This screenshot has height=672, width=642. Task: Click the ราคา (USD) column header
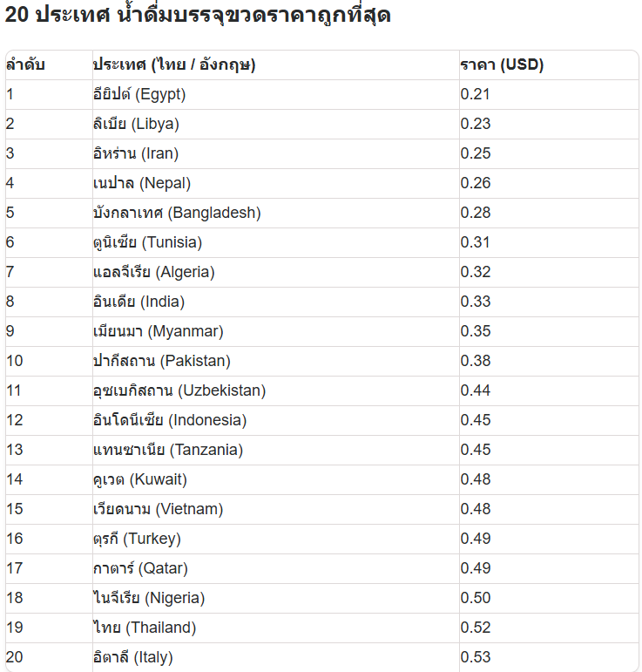(x=549, y=64)
